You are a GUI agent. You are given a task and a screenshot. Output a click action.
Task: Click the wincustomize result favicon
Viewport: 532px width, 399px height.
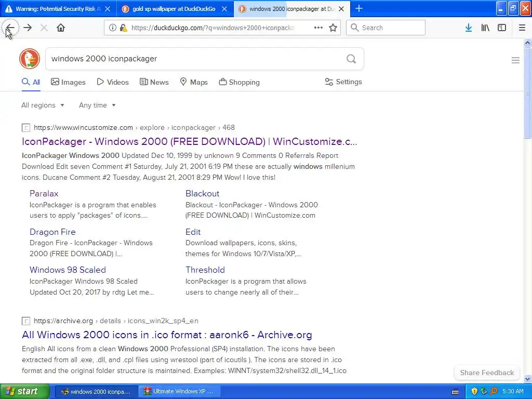tap(26, 128)
